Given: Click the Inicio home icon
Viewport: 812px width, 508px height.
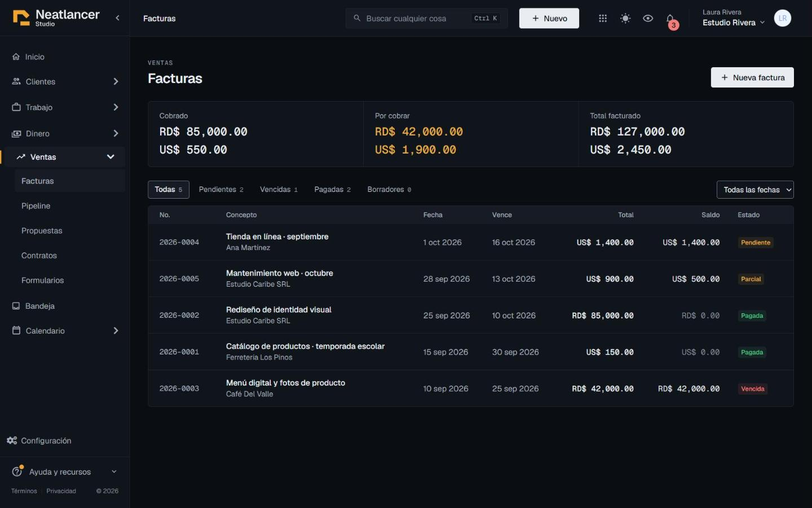Looking at the screenshot, I should click(x=16, y=57).
